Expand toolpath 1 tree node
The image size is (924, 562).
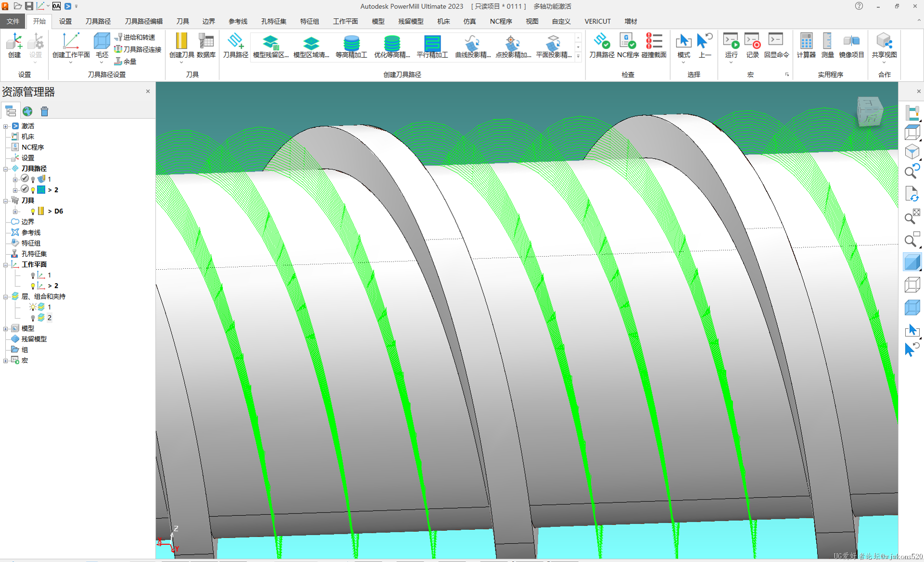tap(15, 179)
